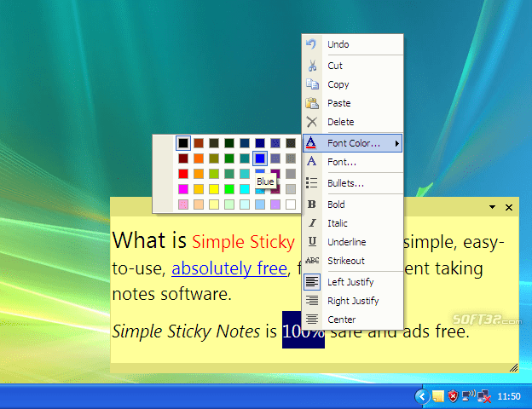Click the Bullets list icon
This screenshot has height=409, width=532.
tap(311, 183)
